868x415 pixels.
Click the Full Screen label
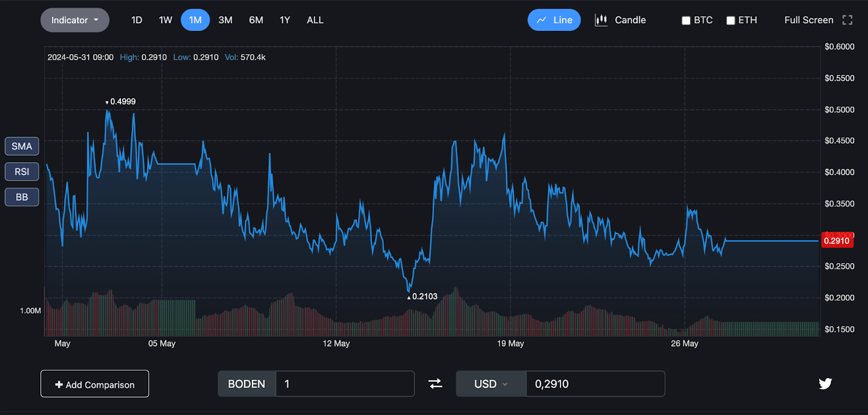click(x=809, y=20)
